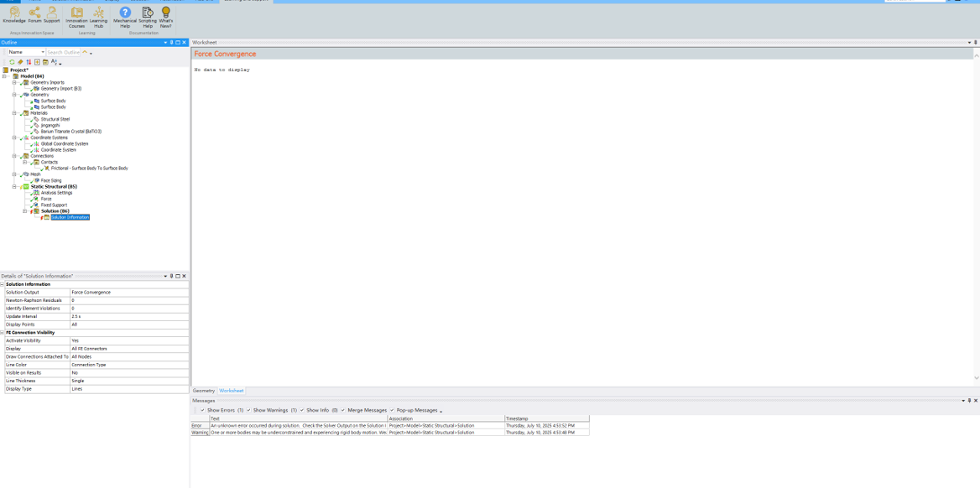Viewport: 980px width, 488px height.
Task: Toggle Pop-up Messages checkbox
Action: click(x=392, y=410)
